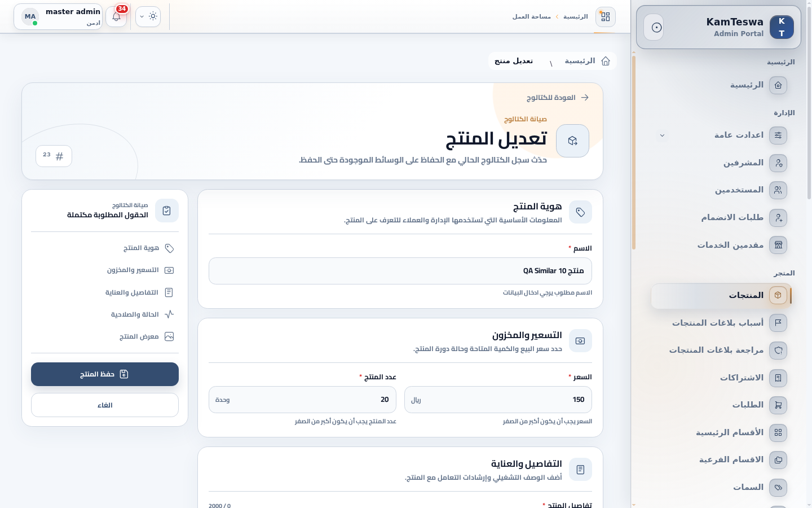Click حفظ المنتج save button
This screenshot has height=508, width=812.
(x=105, y=374)
